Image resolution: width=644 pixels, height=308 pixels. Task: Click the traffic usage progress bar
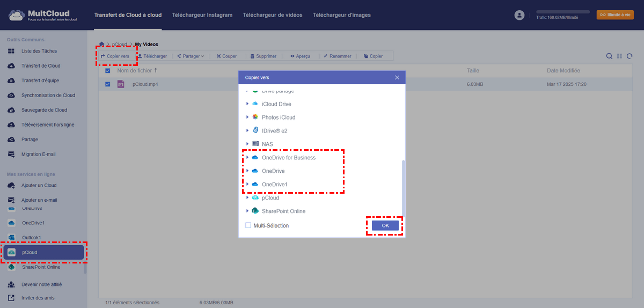563,11
